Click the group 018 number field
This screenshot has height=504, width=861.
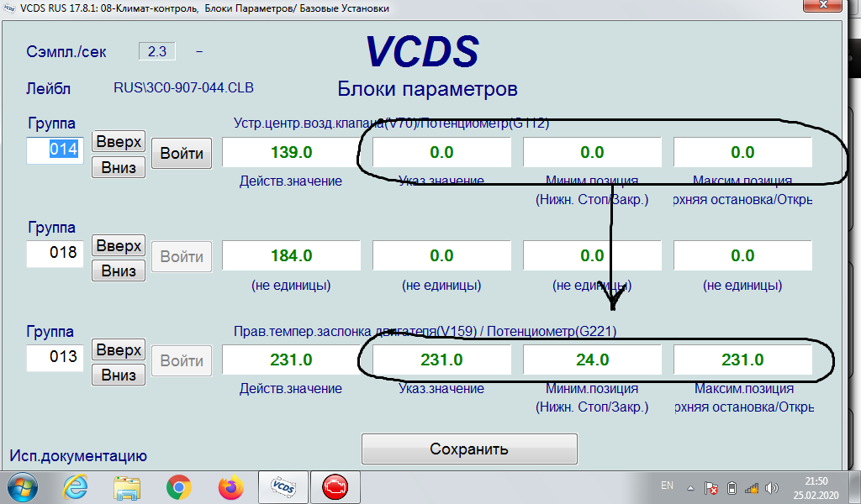55,253
